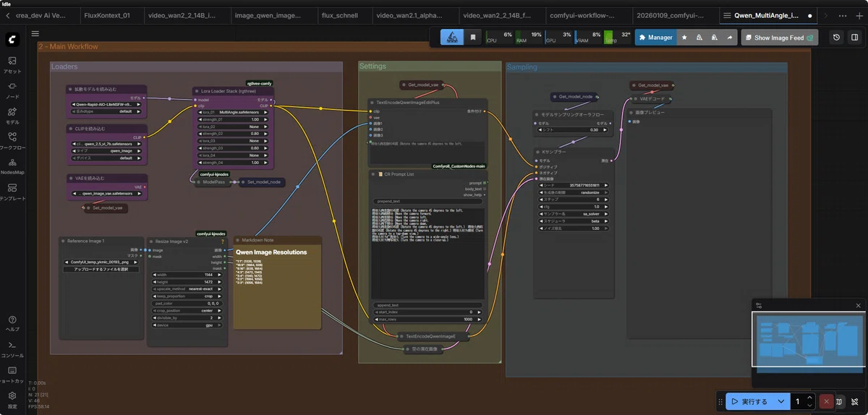Change the scheduler beta dropdown

(575, 222)
